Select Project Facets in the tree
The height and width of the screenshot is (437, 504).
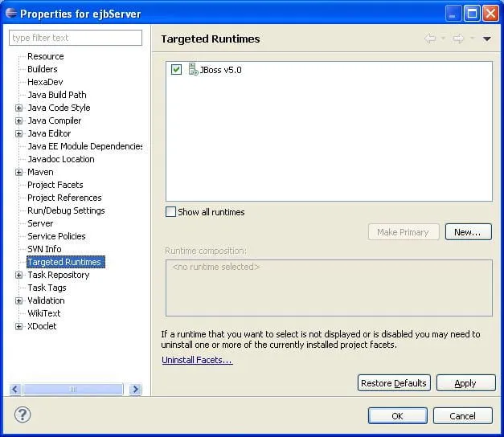coord(55,185)
